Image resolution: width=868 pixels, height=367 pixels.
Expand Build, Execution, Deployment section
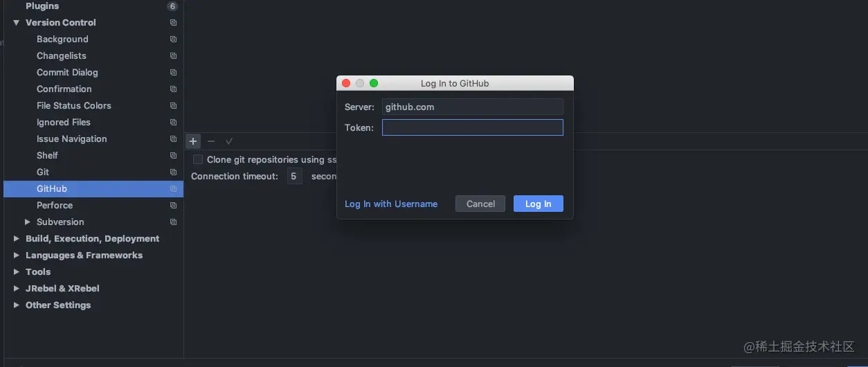pos(16,239)
